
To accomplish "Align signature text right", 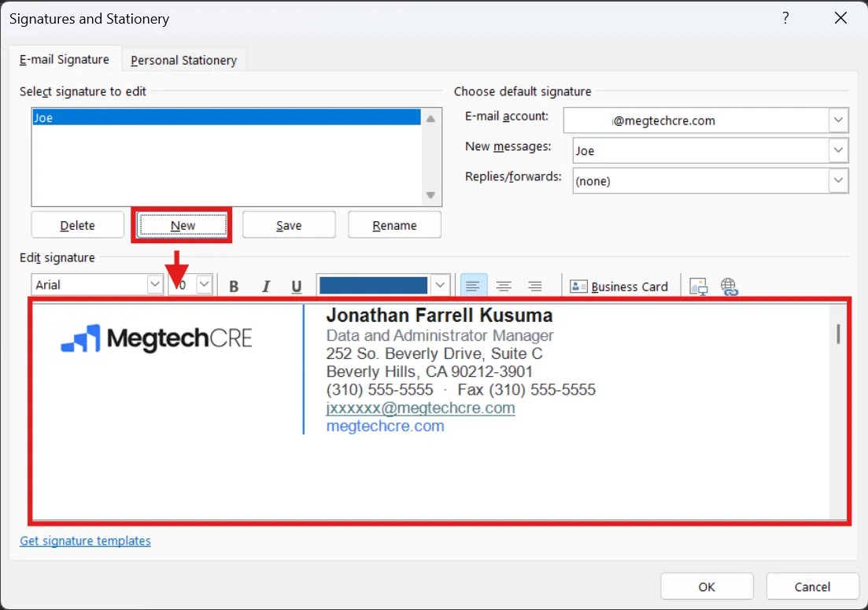I will pos(534,286).
